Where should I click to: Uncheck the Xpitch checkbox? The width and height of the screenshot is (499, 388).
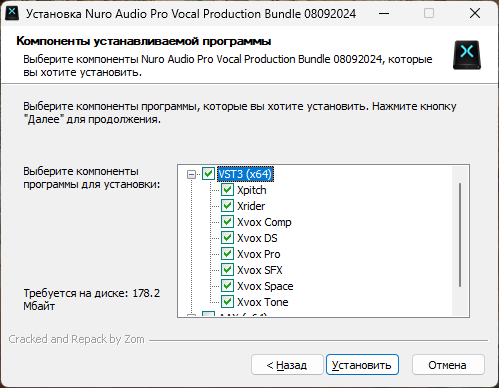[x=227, y=190]
